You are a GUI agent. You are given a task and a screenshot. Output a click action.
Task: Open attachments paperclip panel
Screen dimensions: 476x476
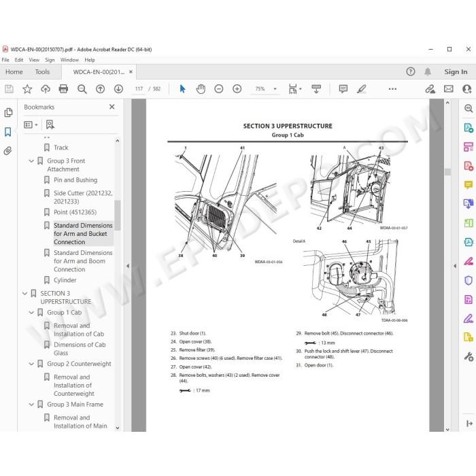pos(8,150)
